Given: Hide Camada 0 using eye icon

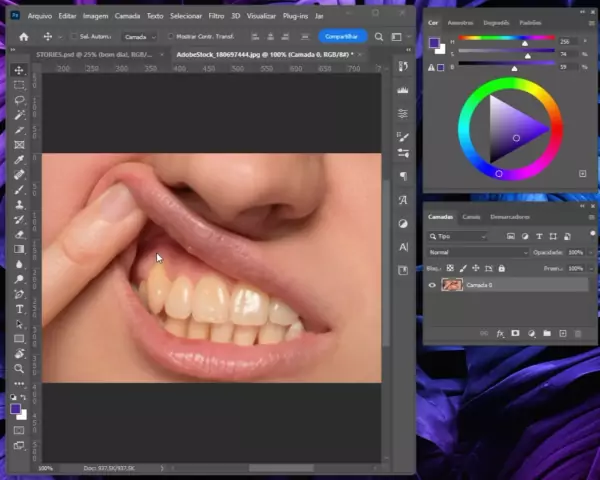Looking at the screenshot, I should tap(432, 285).
